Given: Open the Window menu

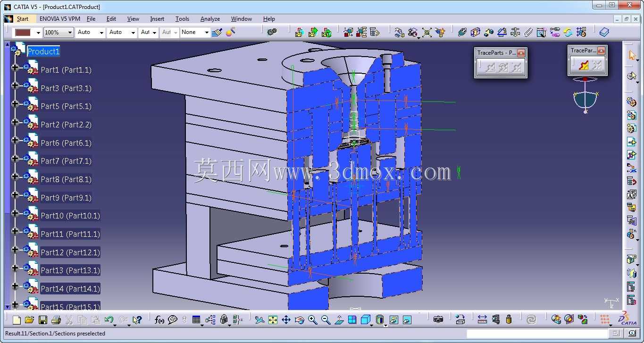Looking at the screenshot, I should 242,19.
